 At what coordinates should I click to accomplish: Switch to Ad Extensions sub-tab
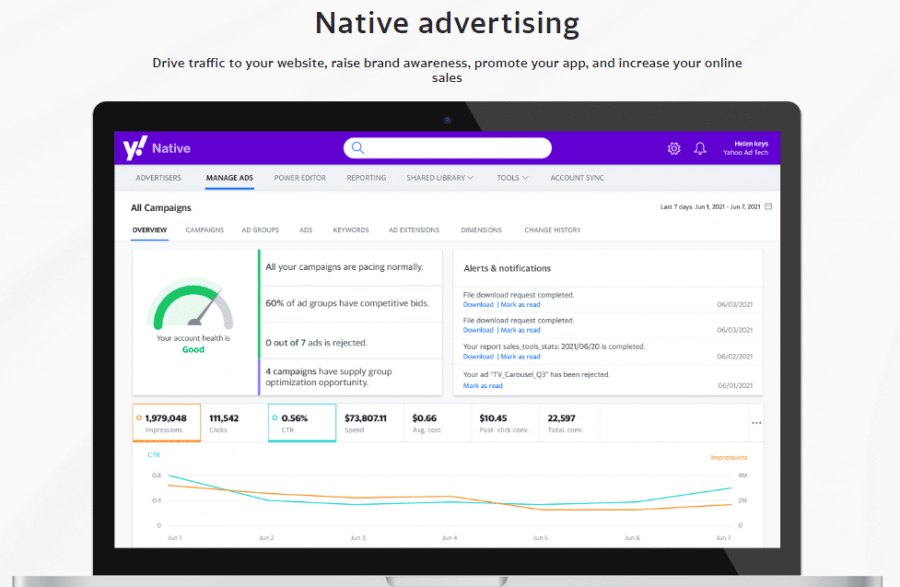(x=414, y=230)
